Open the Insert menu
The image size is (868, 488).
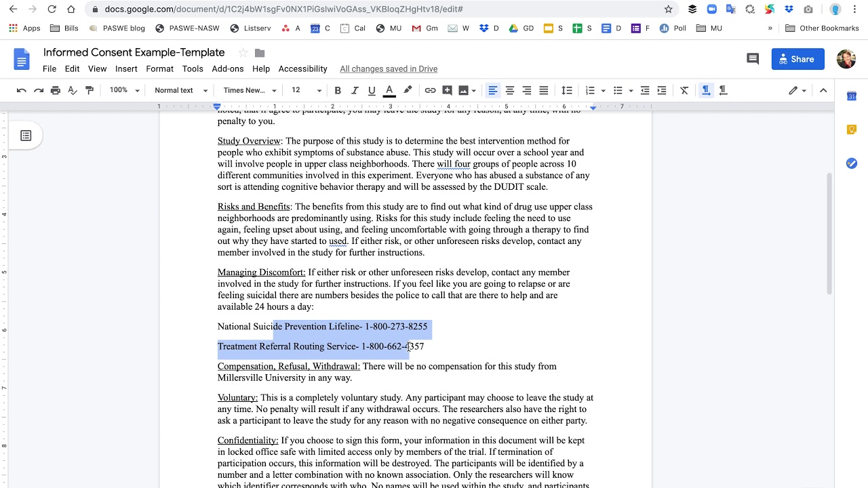click(126, 68)
